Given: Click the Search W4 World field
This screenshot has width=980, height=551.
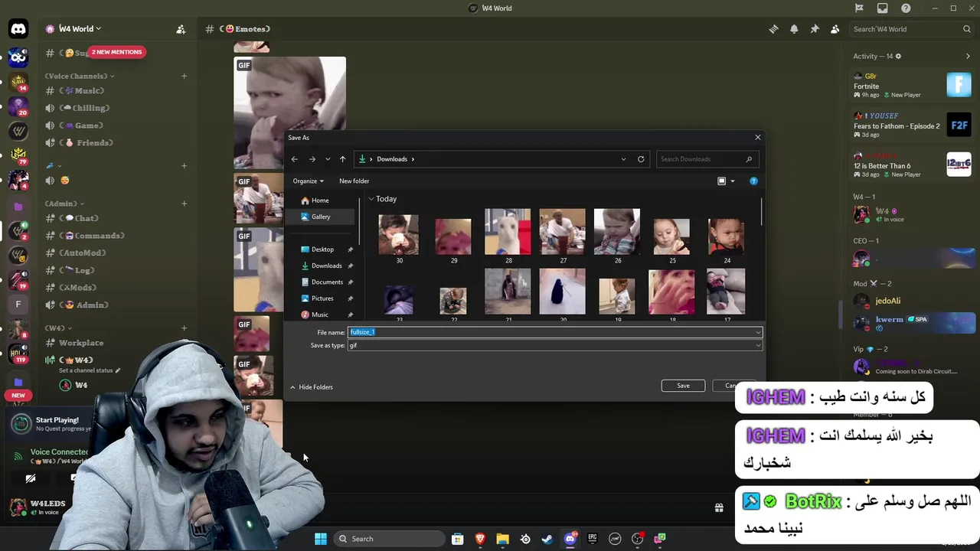Looking at the screenshot, I should pos(911,29).
